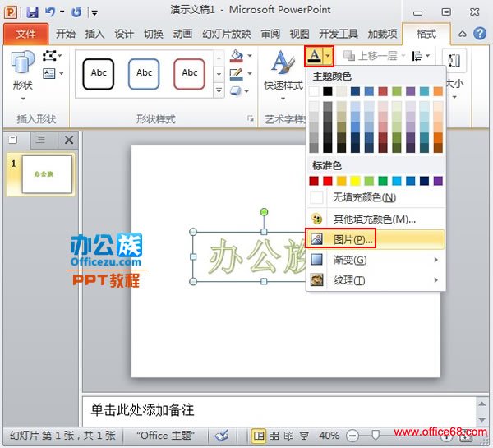Choose 图片(P)... fill option
Viewport: 493px width, 448px height.
pos(376,239)
